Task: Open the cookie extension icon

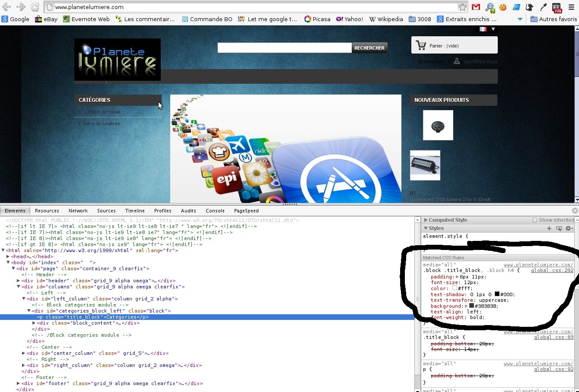Action: (503, 7)
